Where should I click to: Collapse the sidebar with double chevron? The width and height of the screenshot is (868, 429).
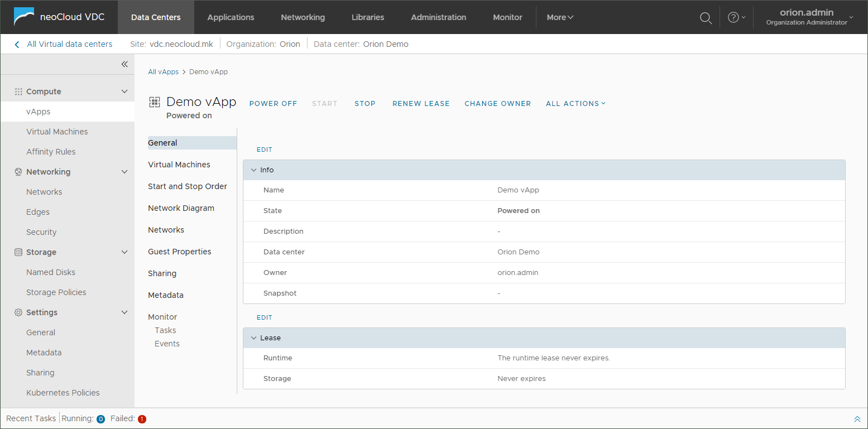coord(124,64)
